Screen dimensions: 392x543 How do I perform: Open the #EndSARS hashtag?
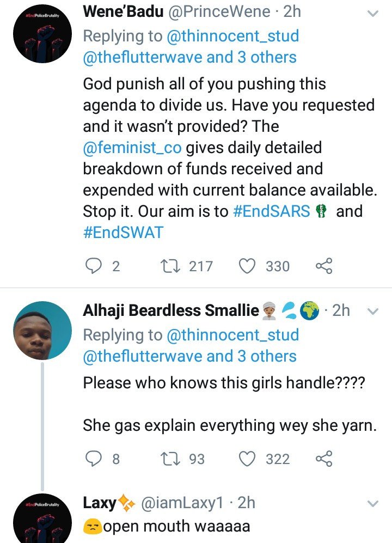[271, 211]
